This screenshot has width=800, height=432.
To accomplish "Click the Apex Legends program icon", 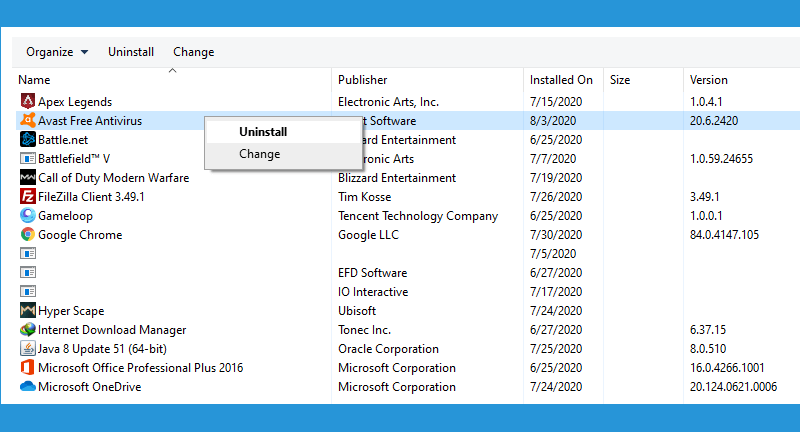I will [x=28, y=101].
